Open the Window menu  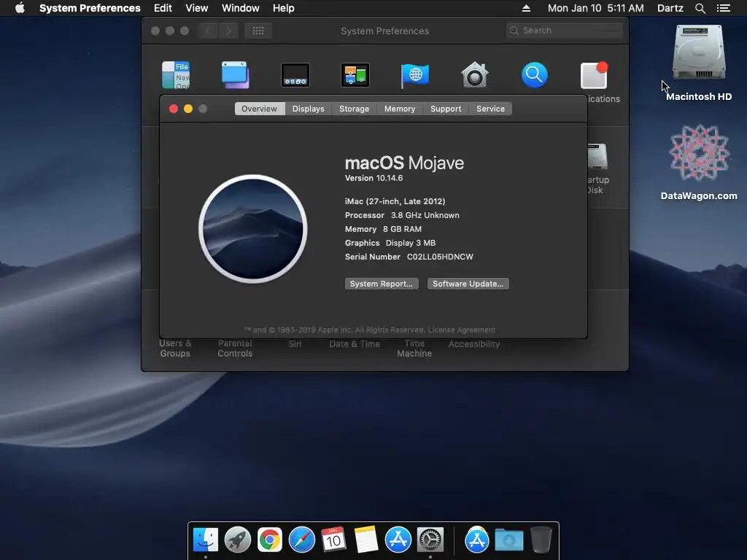click(241, 8)
